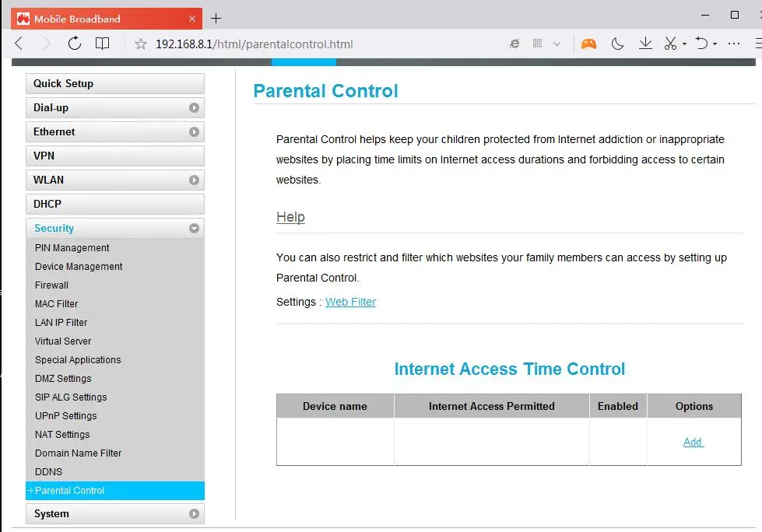The height and width of the screenshot is (532, 762).
Task: Bookmark page with the star icon
Action: coord(140,44)
